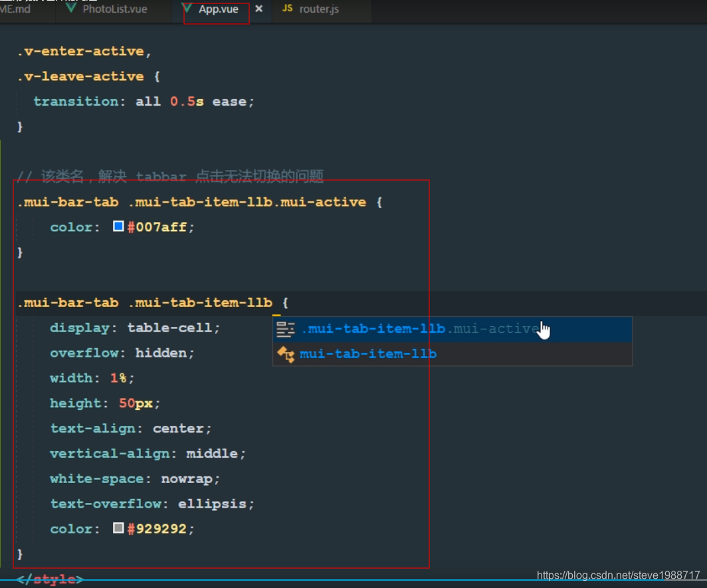Click the Vue icon on PhotoList.vue tab
Image resolution: width=707 pixels, height=588 pixels.
coord(71,8)
